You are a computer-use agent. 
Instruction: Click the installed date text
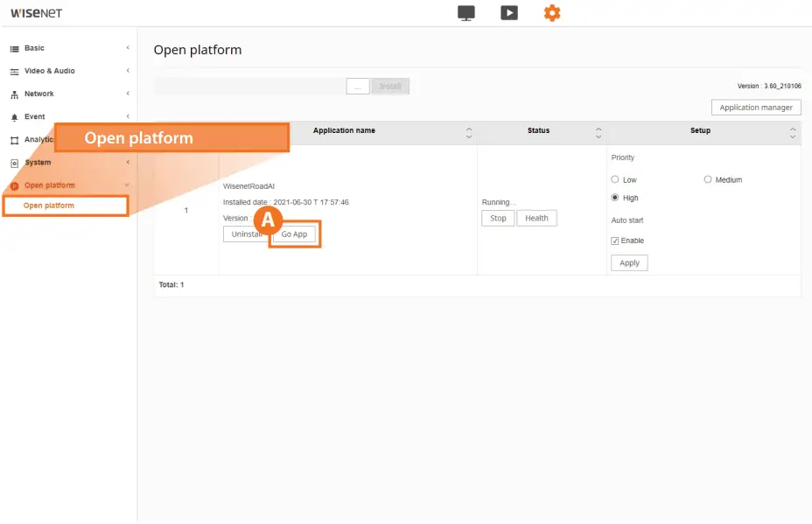(x=286, y=202)
